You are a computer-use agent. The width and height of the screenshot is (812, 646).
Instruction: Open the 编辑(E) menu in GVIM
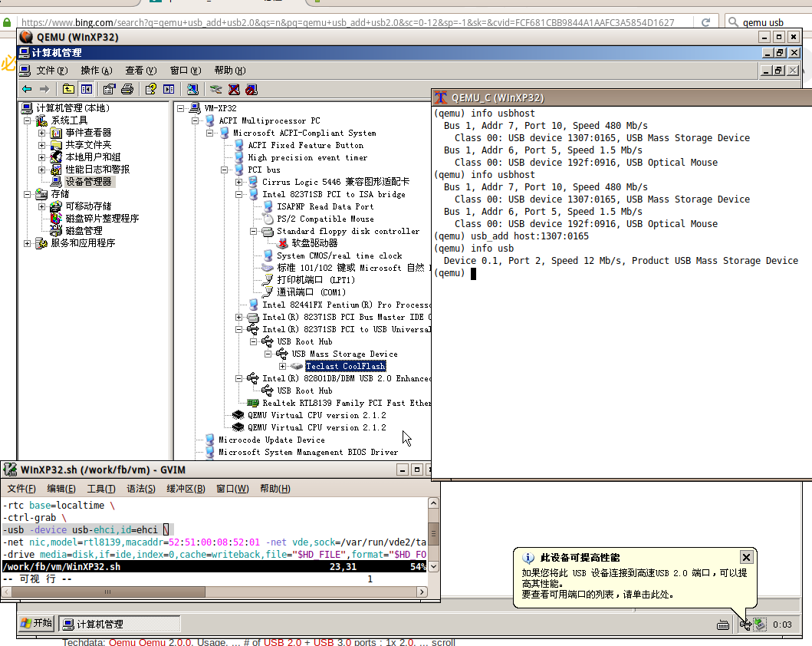pyautogui.click(x=61, y=489)
